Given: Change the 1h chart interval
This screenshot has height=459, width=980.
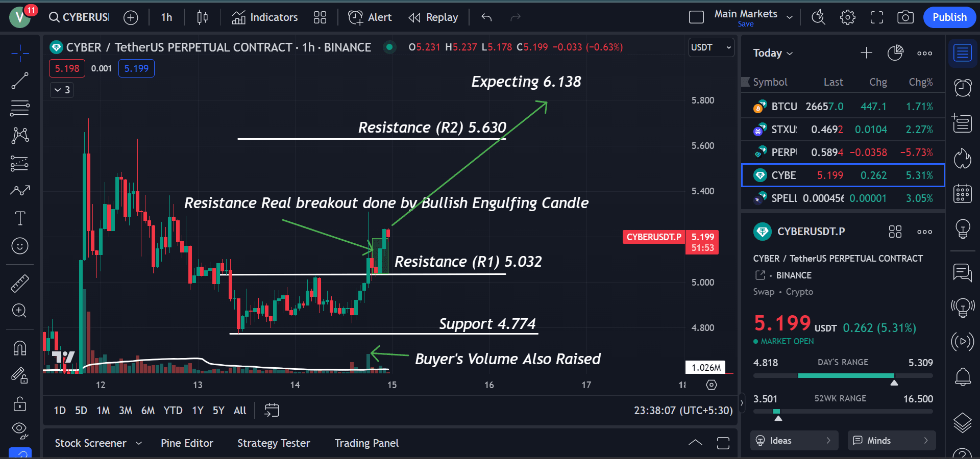Looking at the screenshot, I should coord(166,17).
